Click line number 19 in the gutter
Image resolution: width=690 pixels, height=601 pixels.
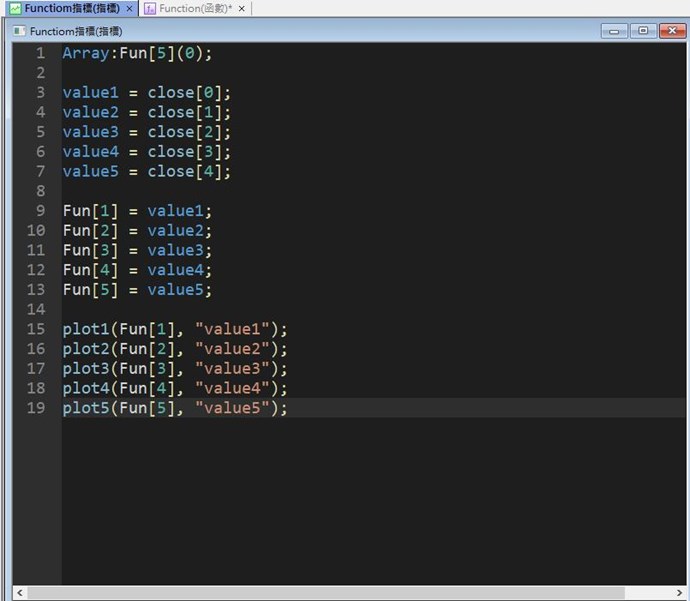(36, 408)
